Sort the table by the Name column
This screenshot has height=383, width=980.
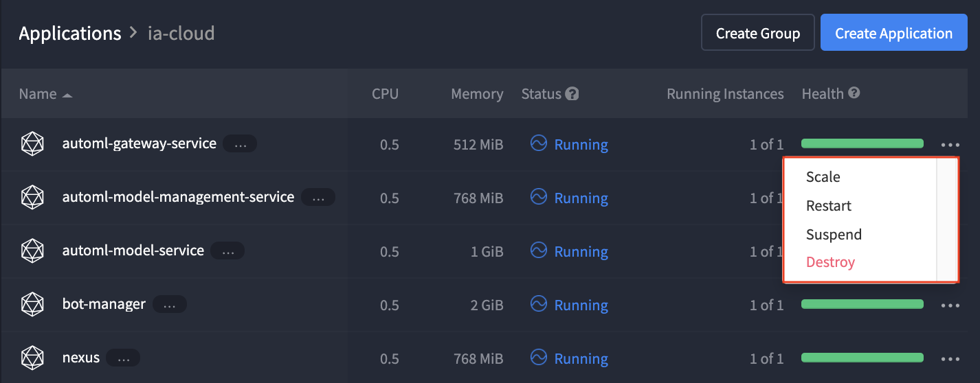click(x=45, y=94)
